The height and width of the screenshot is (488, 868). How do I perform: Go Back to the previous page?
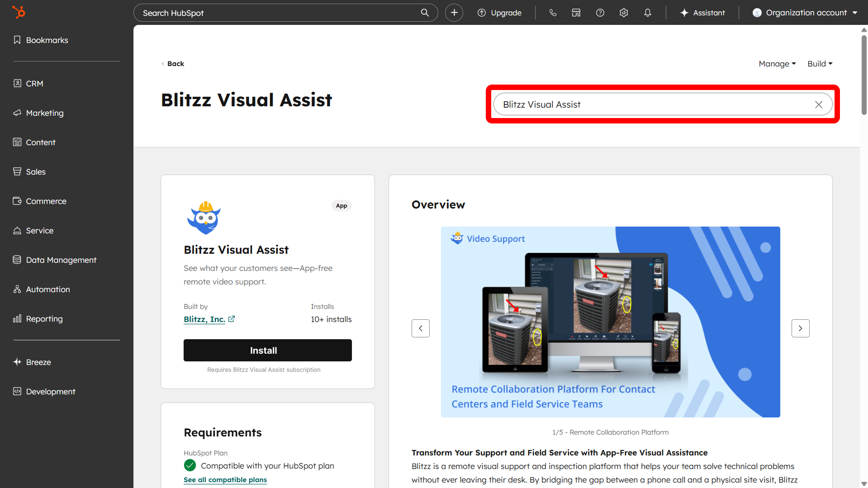173,64
